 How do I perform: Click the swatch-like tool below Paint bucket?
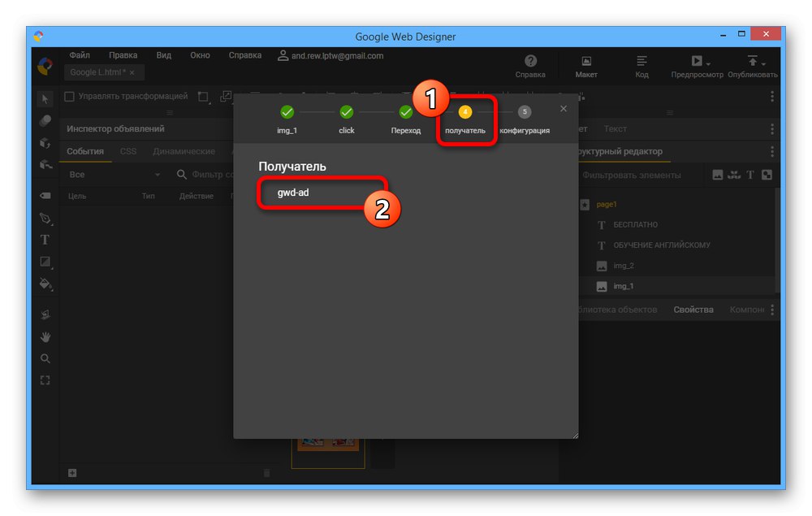[45, 314]
